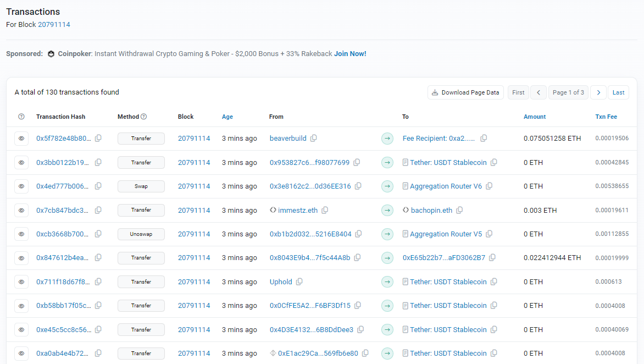Copy transaction hash 0x4ed777b006
The height and width of the screenshot is (364, 644).
[98, 186]
